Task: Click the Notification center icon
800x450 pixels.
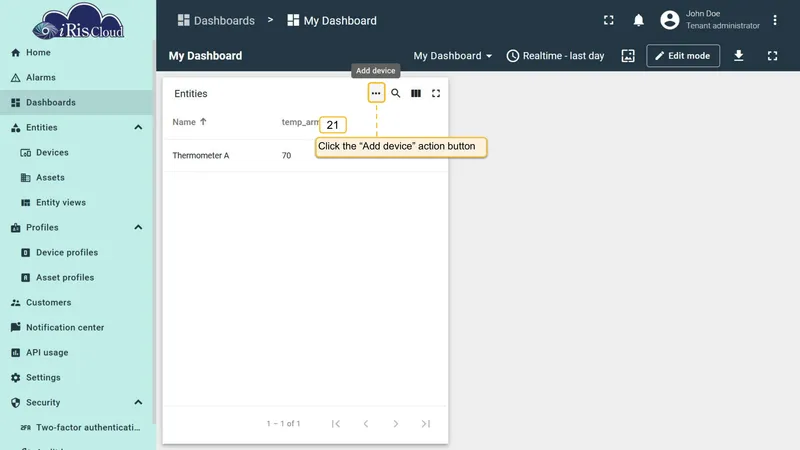Action: click(16, 327)
